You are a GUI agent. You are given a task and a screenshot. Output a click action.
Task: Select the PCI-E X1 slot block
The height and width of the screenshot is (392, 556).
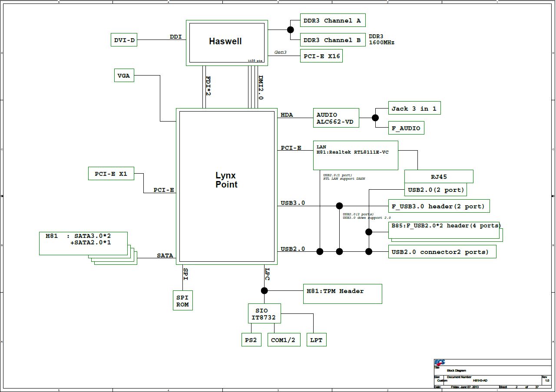pos(111,174)
